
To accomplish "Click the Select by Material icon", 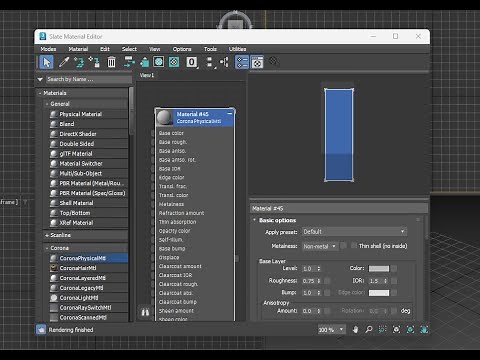I will 273,61.
